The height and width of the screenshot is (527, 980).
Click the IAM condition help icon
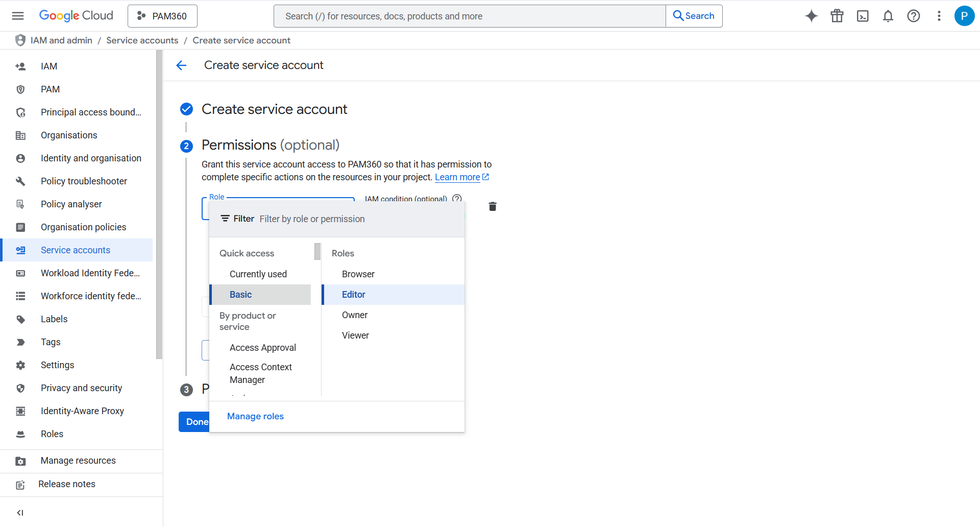pyautogui.click(x=457, y=199)
